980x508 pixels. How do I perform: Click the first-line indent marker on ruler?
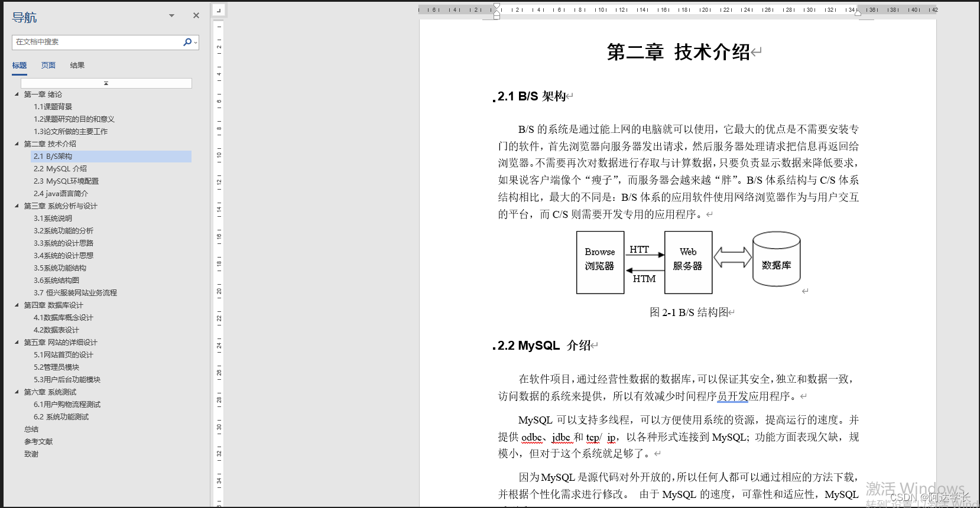497,6
